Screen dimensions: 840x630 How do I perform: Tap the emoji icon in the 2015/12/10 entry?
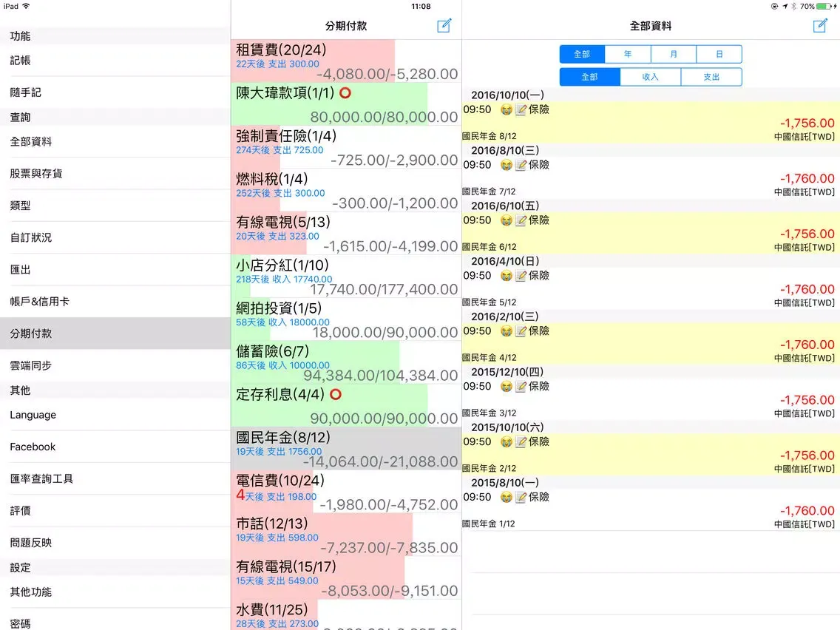(507, 386)
